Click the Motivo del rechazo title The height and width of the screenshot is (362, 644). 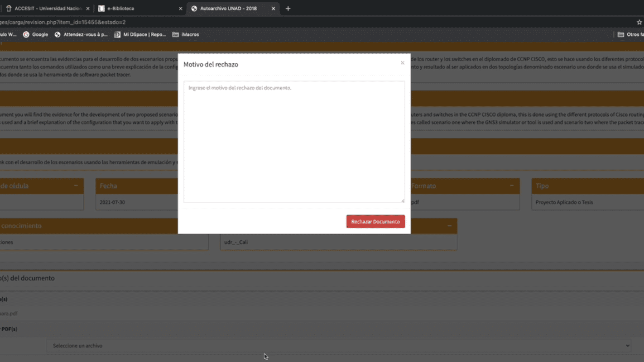211,64
